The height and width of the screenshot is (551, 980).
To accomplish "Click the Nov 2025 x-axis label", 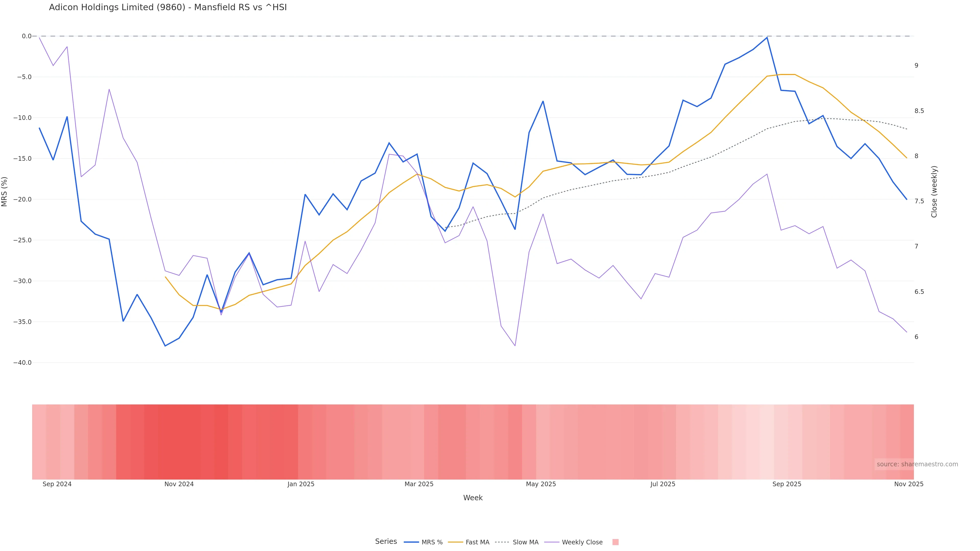I will click(x=909, y=484).
